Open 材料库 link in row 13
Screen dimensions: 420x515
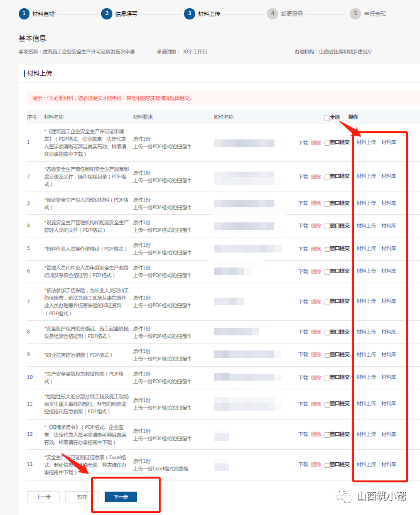point(389,464)
